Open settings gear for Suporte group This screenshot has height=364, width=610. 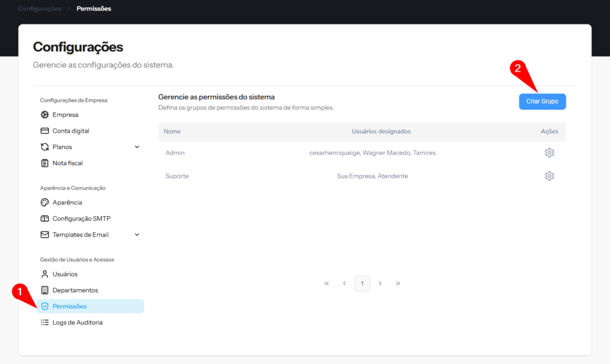tap(549, 176)
